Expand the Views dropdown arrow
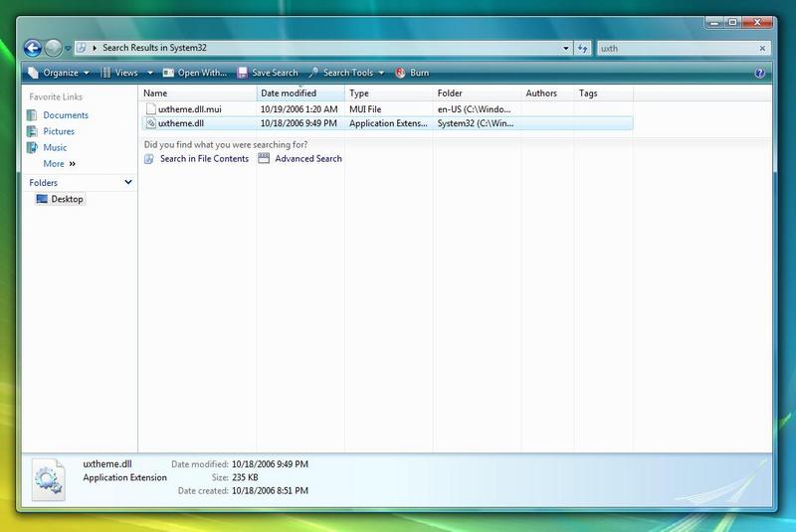The width and height of the screenshot is (796, 532). point(150,73)
